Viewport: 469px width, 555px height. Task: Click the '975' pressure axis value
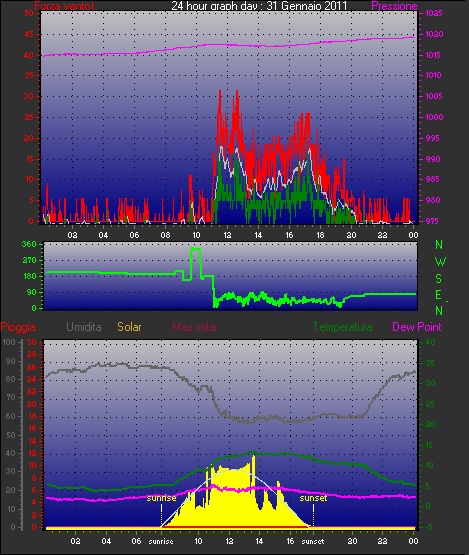[x=433, y=221]
